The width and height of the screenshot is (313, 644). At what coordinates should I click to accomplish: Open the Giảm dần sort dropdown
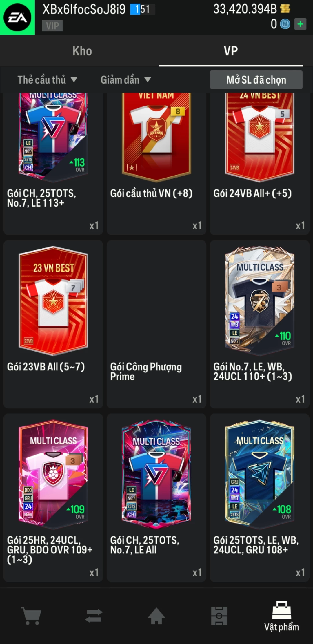pos(126,80)
